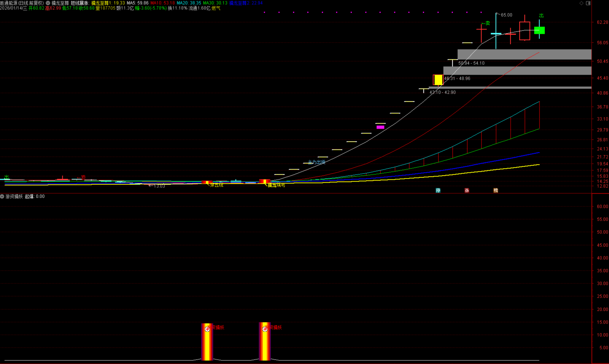
Task: Toggle the side panel layout icon
Action: coord(588,3)
